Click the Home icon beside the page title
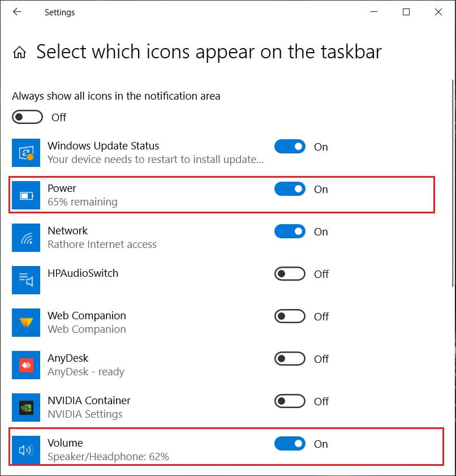456x476 pixels. pyautogui.click(x=19, y=53)
